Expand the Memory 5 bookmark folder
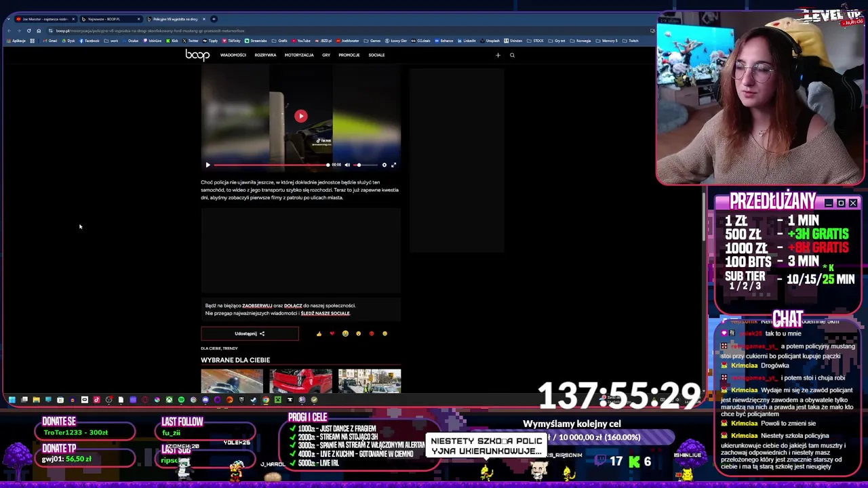This screenshot has width=868, height=488. [x=606, y=41]
